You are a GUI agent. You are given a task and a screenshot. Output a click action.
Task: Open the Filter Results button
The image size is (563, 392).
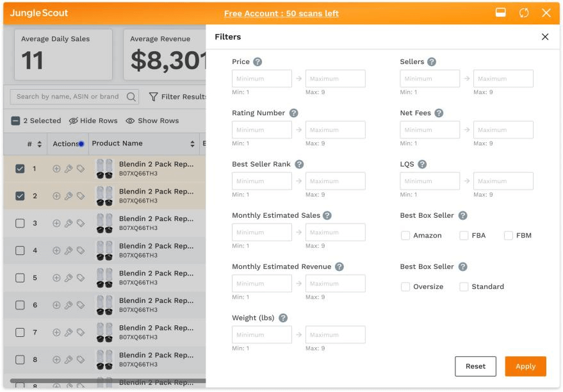point(177,97)
